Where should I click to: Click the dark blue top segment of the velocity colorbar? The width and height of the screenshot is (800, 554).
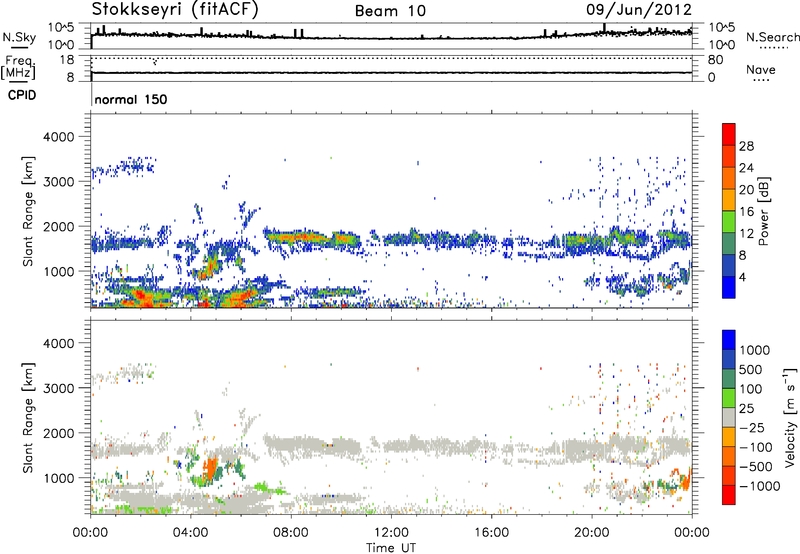click(729, 340)
